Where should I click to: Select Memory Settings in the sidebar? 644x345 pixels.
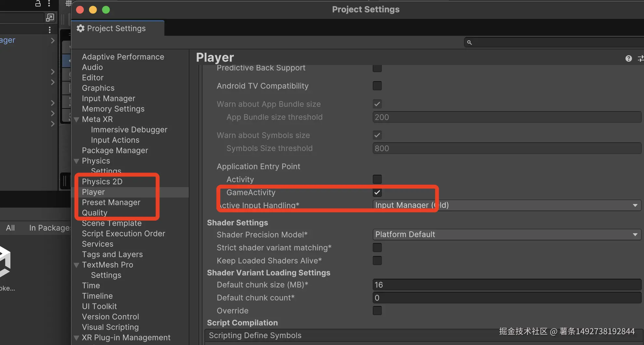pos(113,109)
